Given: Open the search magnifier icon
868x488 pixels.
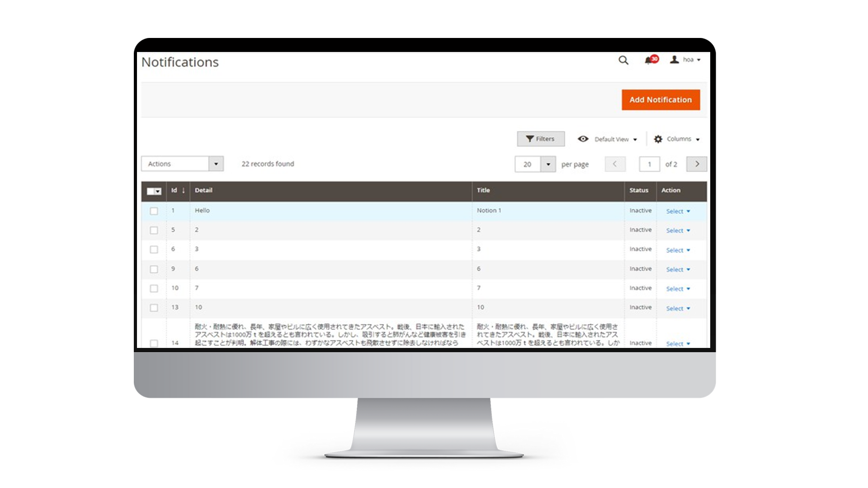Looking at the screenshot, I should click(623, 60).
